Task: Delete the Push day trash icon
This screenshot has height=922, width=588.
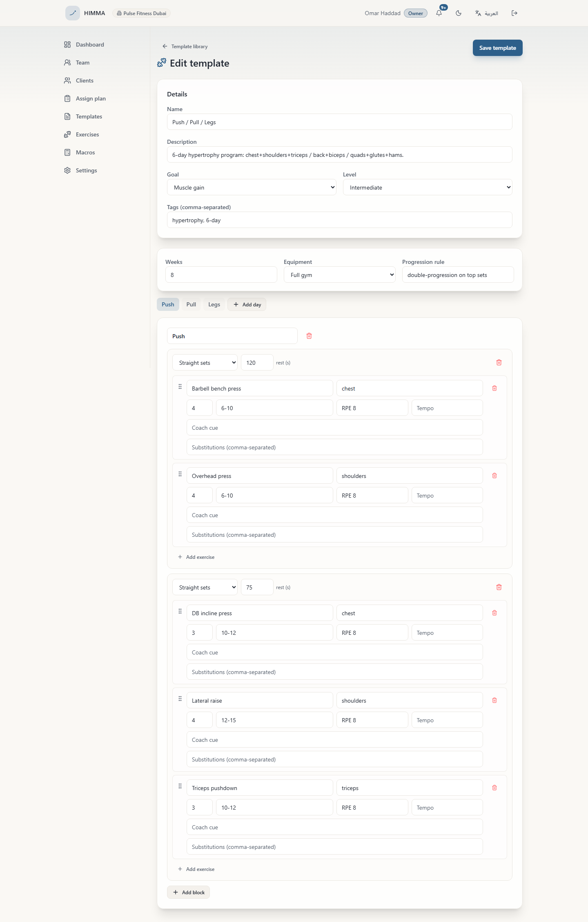Action: [x=309, y=336]
